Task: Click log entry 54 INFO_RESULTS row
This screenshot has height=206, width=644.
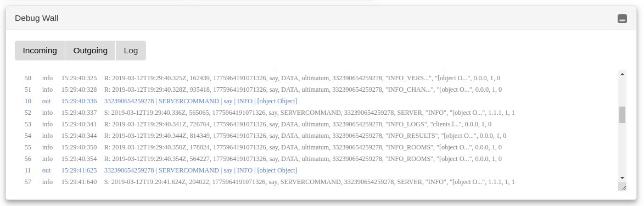Action: (270, 136)
